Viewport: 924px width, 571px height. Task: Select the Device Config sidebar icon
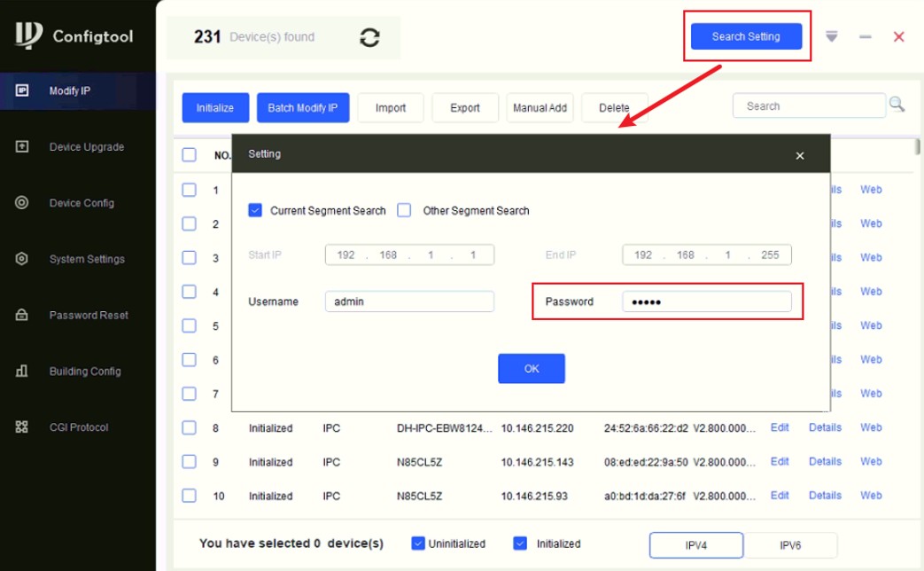[22, 202]
